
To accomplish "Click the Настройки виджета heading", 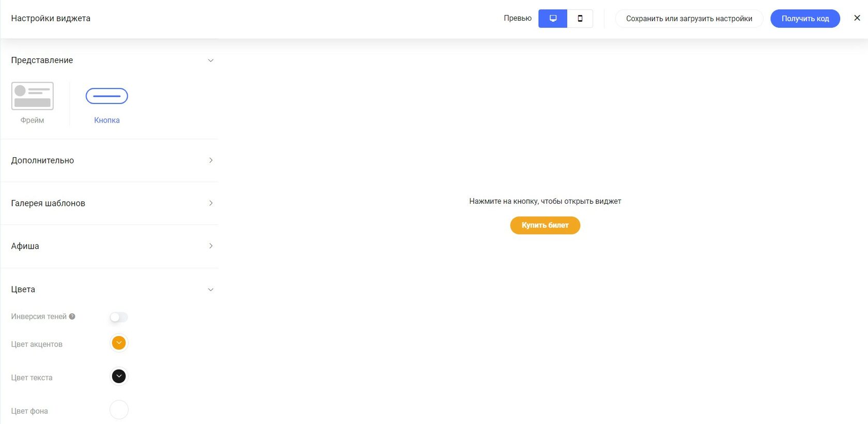I will 51,18.
